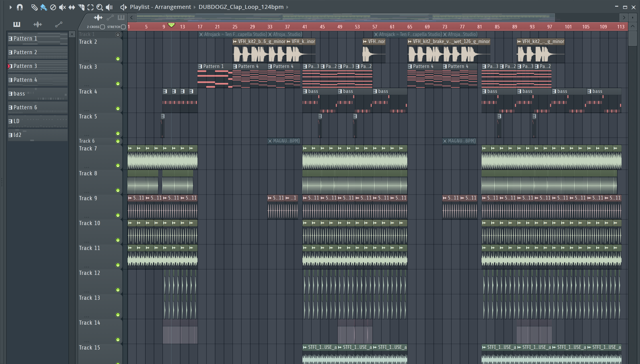
Task: Select Pattern 3 in the picker
Action: [38, 66]
